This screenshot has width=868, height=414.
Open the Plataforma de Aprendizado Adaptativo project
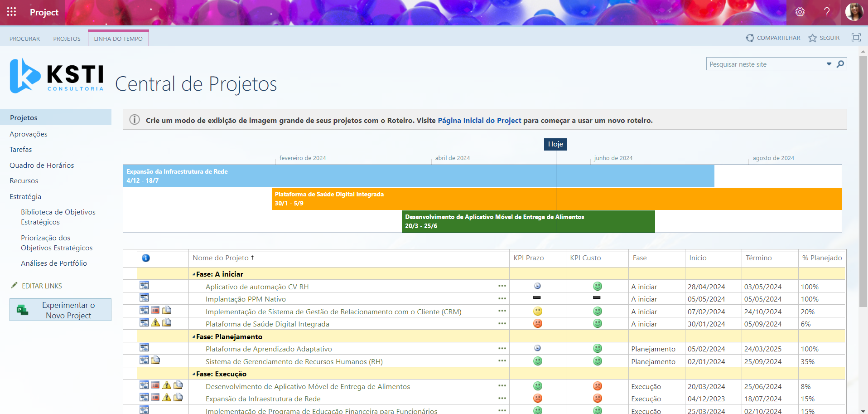point(269,349)
